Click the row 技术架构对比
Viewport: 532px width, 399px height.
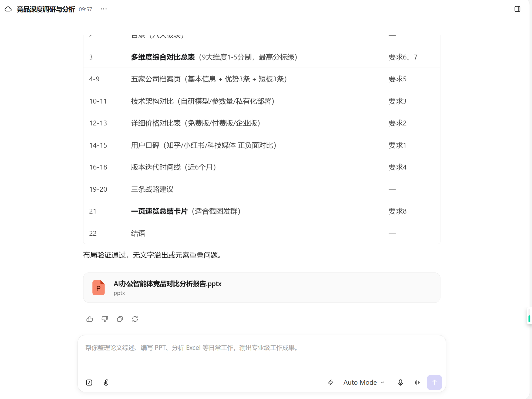pos(262,101)
